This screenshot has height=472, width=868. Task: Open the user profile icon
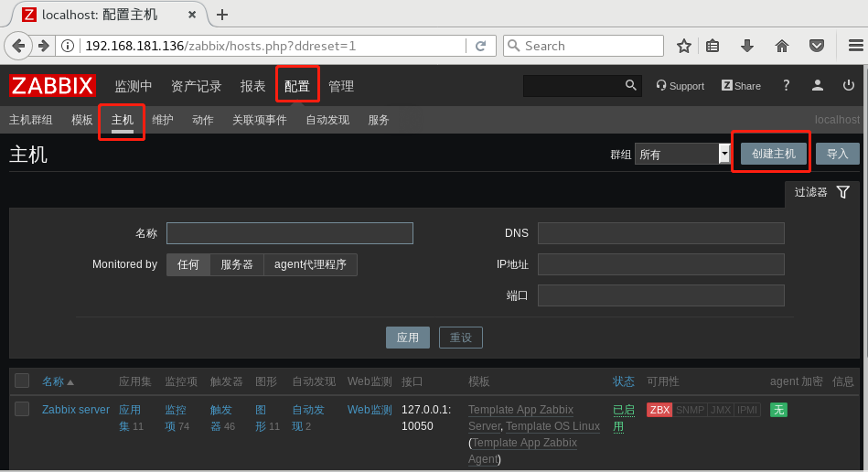[817, 85]
